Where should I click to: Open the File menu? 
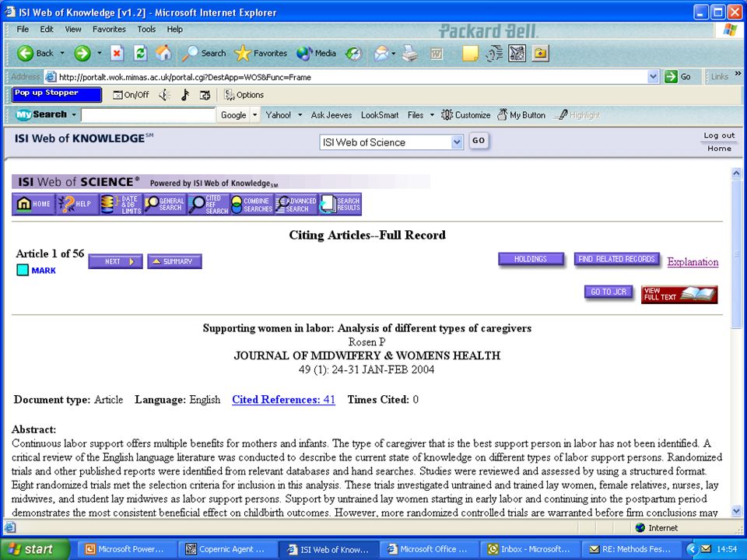[x=23, y=29]
